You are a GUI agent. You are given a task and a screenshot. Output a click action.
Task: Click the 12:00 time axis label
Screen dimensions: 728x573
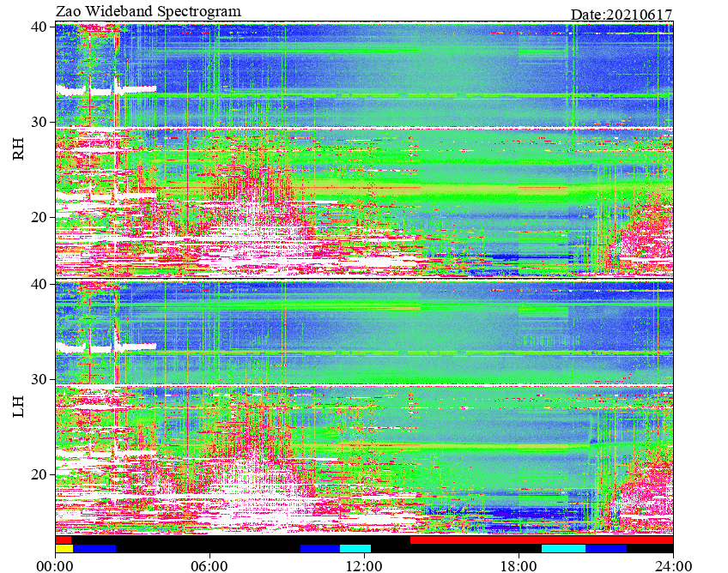[x=364, y=566]
